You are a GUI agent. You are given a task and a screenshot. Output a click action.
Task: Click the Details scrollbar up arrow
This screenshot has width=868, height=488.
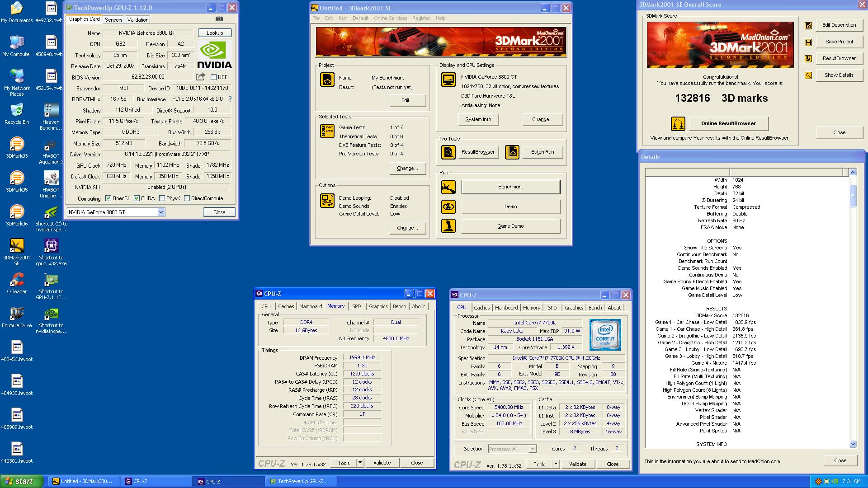[x=853, y=172]
